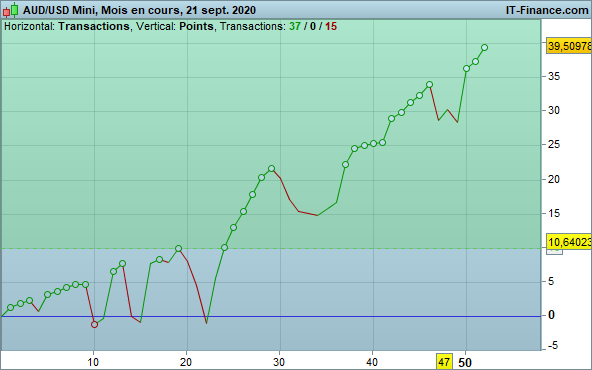Click the 35 label on vertical axis
Viewport: 592px width, 370px height.
pos(553,77)
